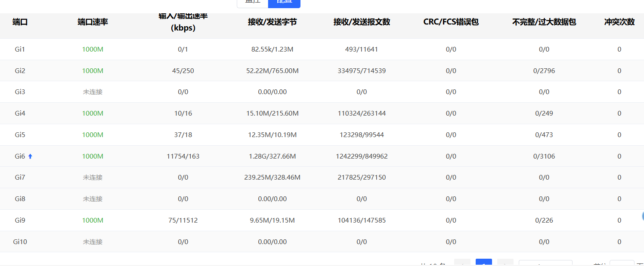Click the 端口 column header
644x266 pixels.
pos(20,22)
